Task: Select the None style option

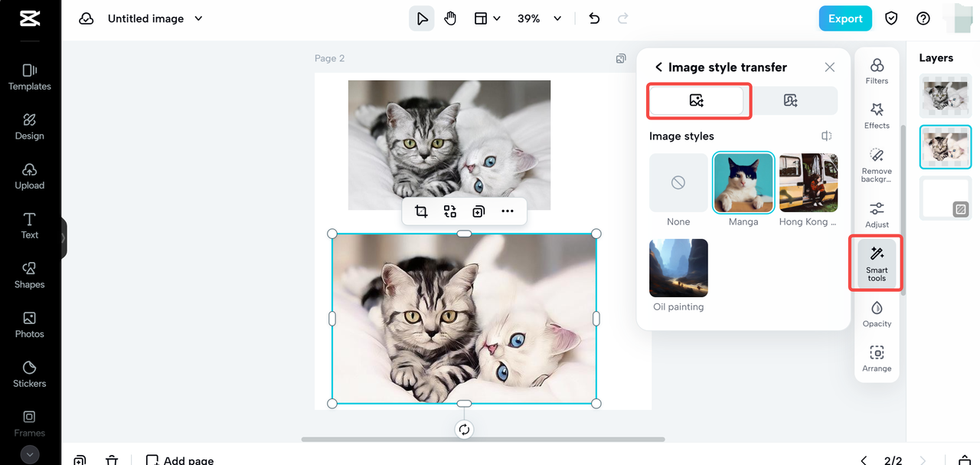Action: tap(678, 182)
